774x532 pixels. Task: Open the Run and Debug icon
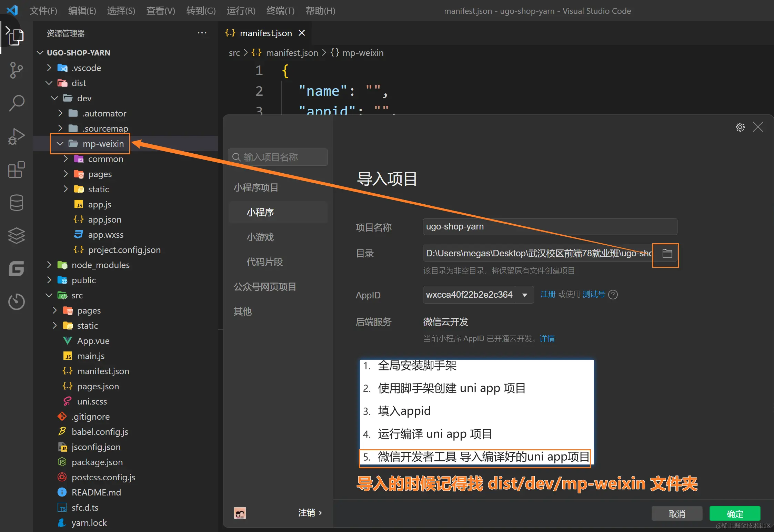[x=16, y=136]
